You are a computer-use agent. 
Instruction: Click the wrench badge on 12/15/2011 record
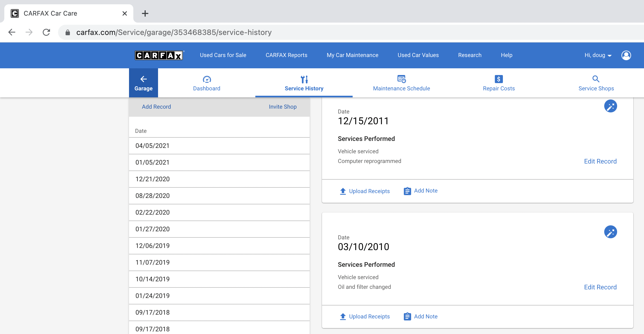[610, 106]
